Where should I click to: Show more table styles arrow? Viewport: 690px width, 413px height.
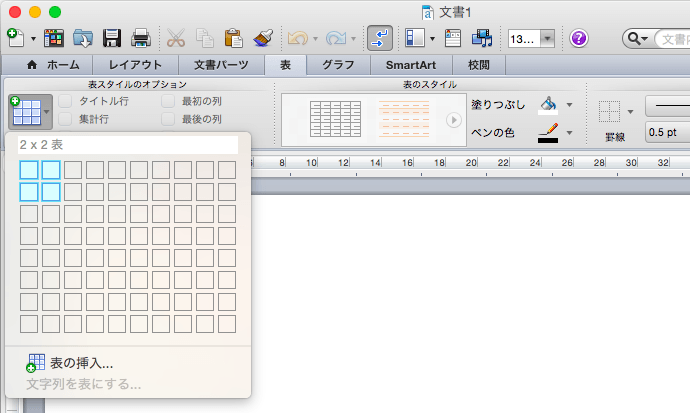point(454,120)
